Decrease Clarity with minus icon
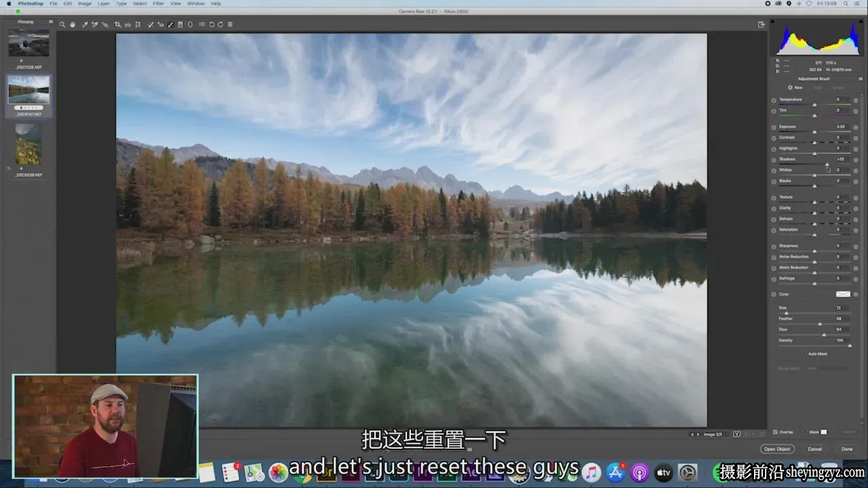 tap(774, 209)
